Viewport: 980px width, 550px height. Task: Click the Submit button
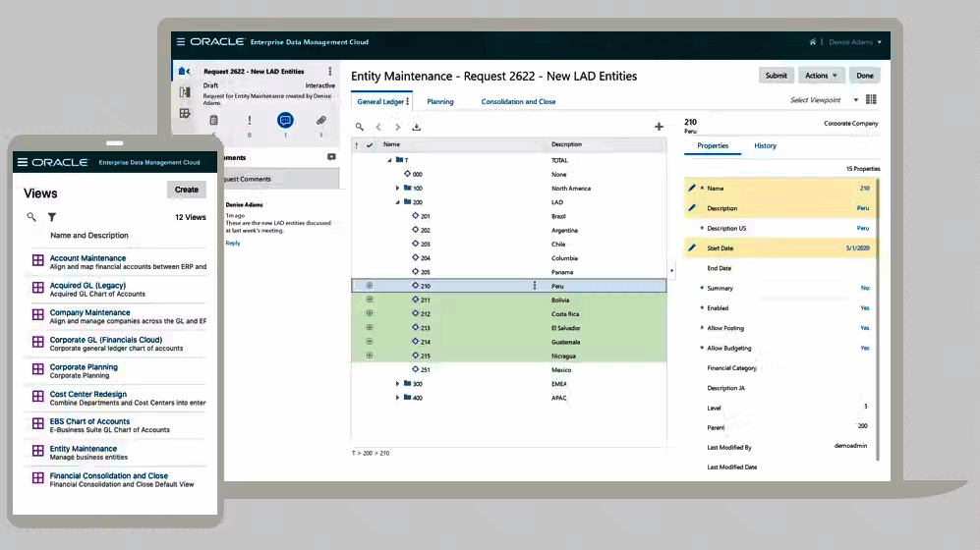(776, 76)
